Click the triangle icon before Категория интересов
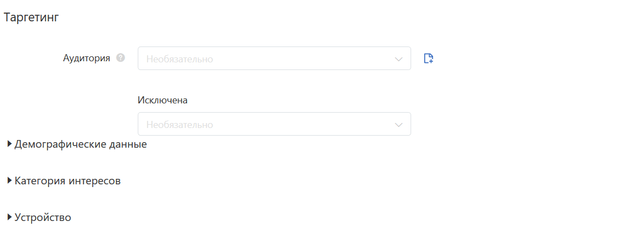Screen dimensions: 644x233 click(9, 181)
